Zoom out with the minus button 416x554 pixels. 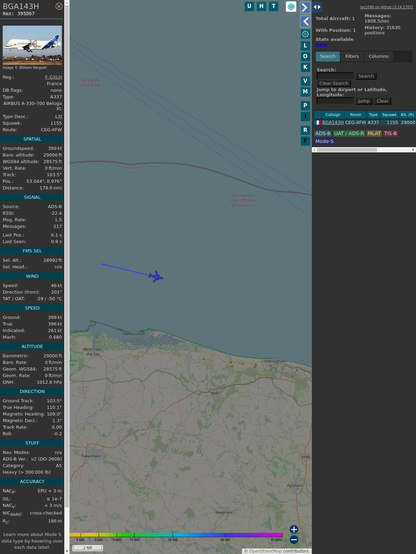[294, 540]
